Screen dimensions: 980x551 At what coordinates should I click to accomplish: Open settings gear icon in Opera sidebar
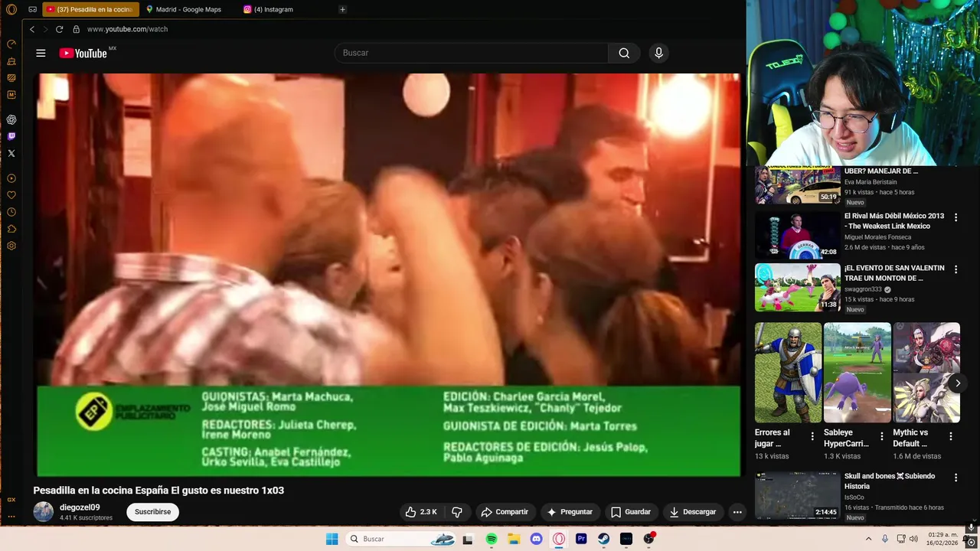point(11,246)
